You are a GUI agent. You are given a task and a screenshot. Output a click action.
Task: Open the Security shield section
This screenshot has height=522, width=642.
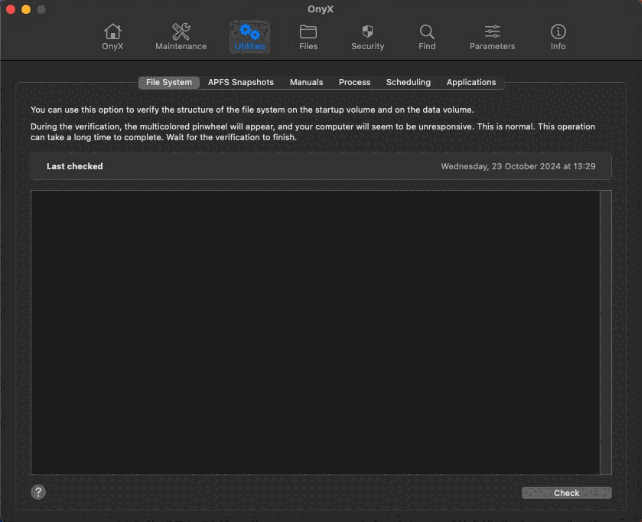coord(368,37)
